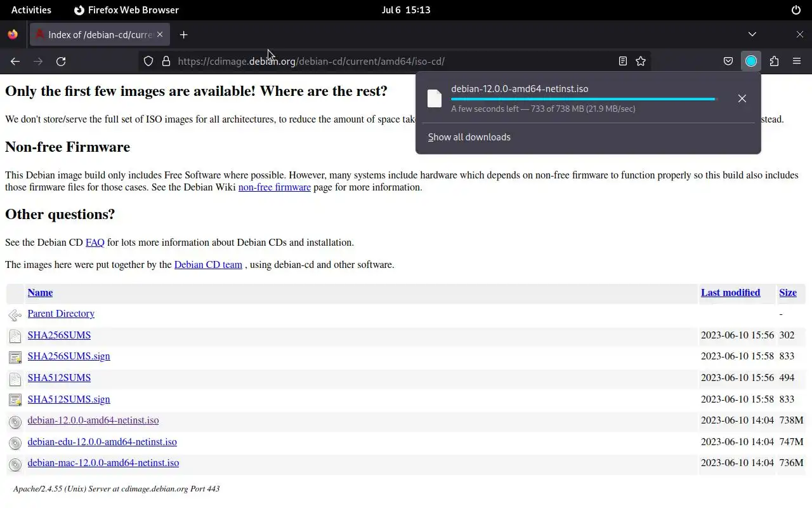Cancel the debian-12.0.0 netinst download
Image resolution: width=812 pixels, height=508 pixels.
742,98
